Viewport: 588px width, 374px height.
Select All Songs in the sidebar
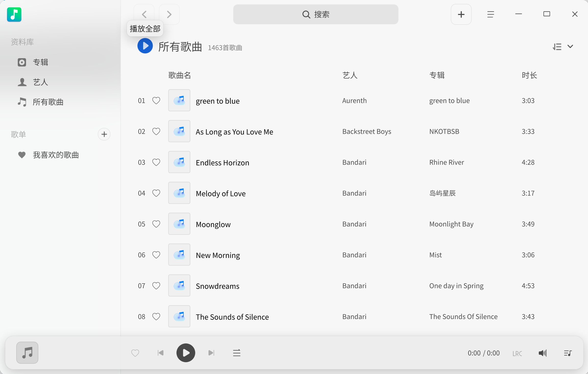(x=40, y=102)
